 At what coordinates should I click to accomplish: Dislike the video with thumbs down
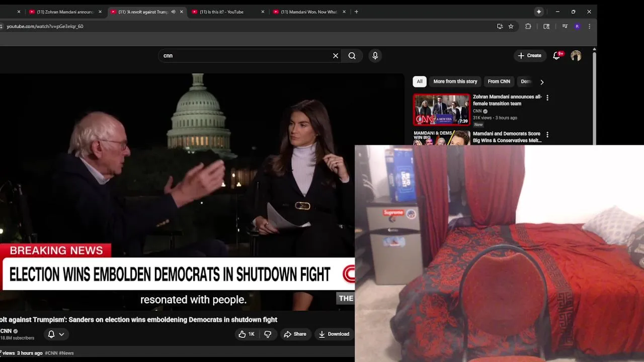tap(268, 334)
